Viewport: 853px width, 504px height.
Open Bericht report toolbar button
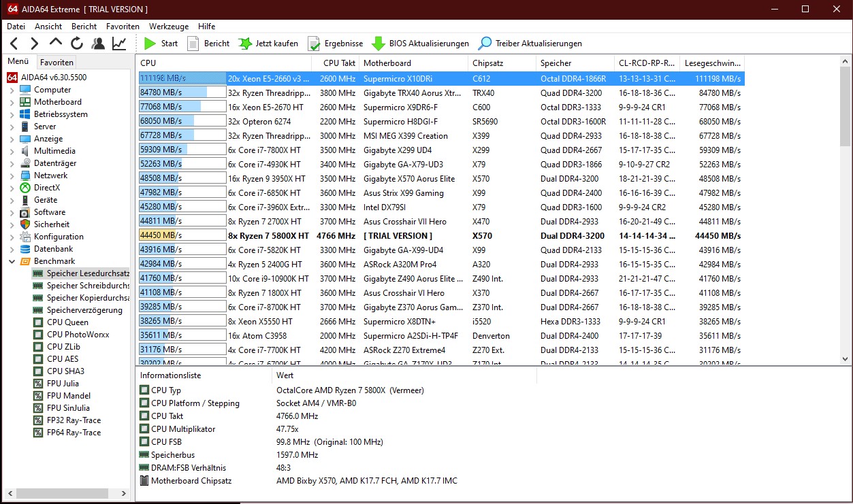click(x=208, y=44)
